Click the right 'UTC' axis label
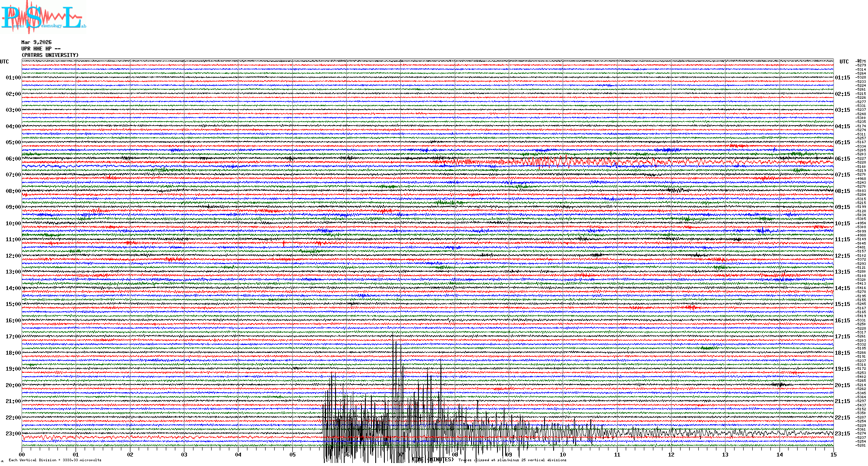 [x=844, y=62]
